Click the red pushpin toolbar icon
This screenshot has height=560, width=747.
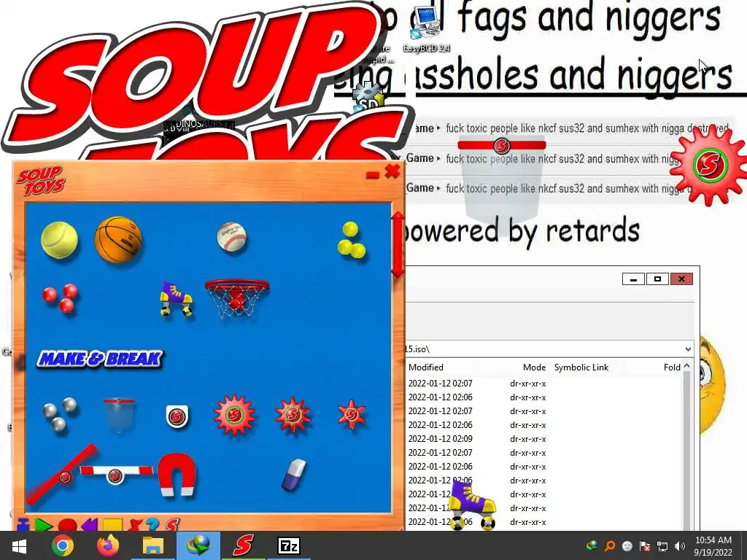135,525
